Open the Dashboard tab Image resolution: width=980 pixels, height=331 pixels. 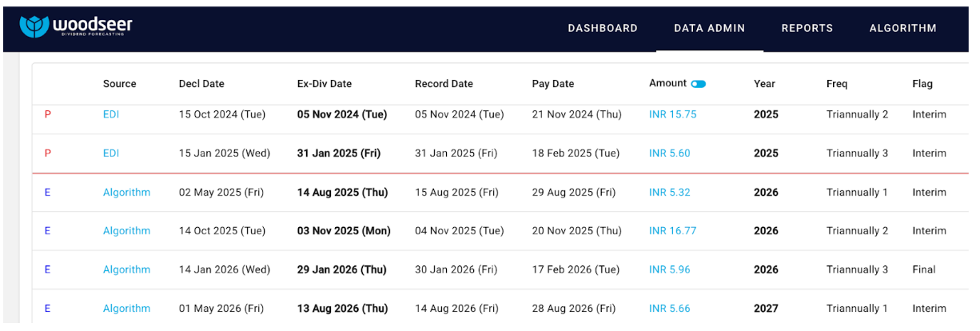[x=603, y=28]
